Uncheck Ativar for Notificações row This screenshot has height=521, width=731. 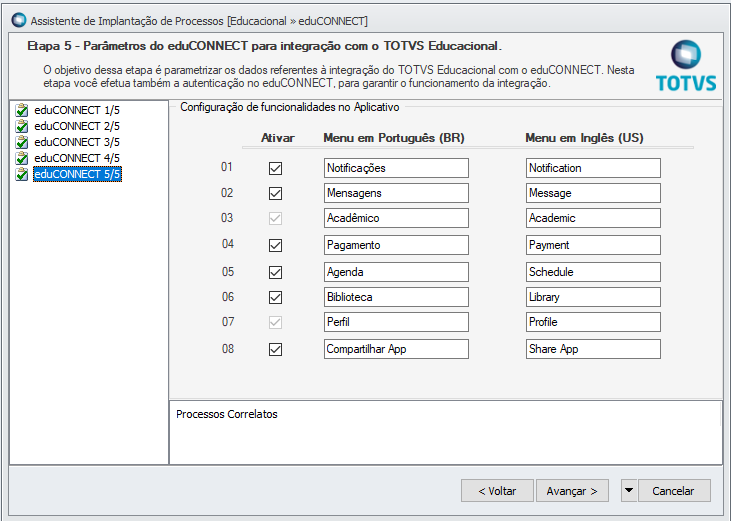[x=275, y=168]
